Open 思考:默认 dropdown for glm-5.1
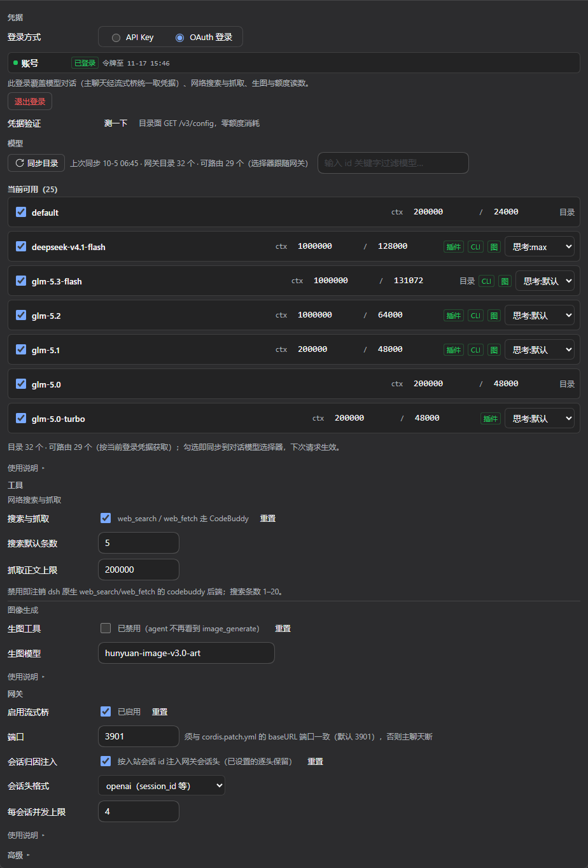588x868 pixels. [540, 350]
